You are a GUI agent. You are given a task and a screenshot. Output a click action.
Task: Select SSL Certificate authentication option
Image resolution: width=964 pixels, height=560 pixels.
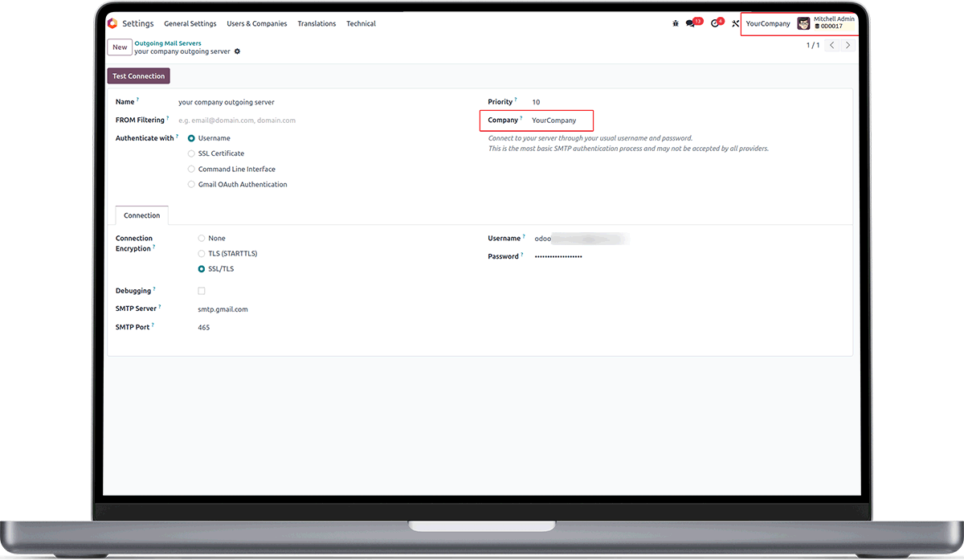pyautogui.click(x=191, y=153)
